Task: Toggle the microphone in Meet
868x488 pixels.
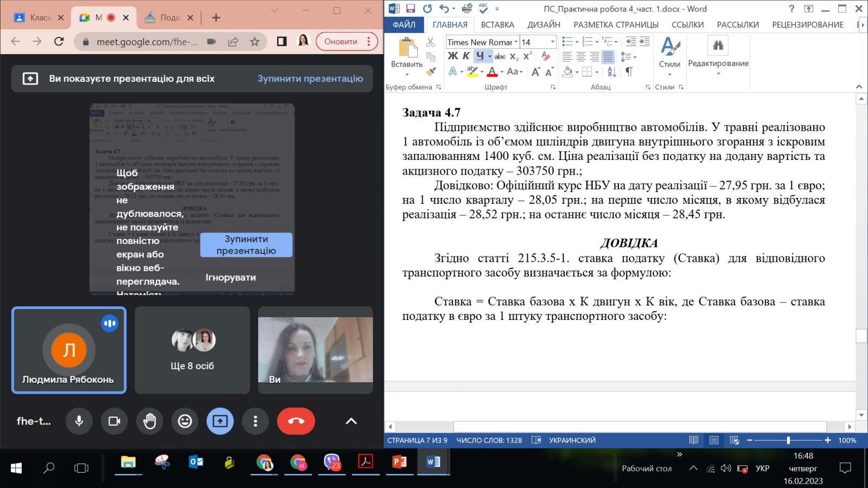Action: click(x=79, y=421)
